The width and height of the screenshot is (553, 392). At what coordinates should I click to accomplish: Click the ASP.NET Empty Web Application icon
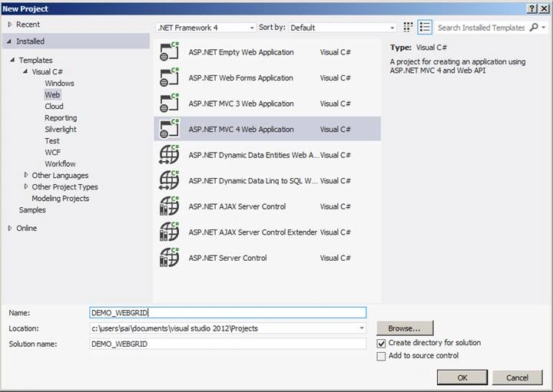(169, 51)
